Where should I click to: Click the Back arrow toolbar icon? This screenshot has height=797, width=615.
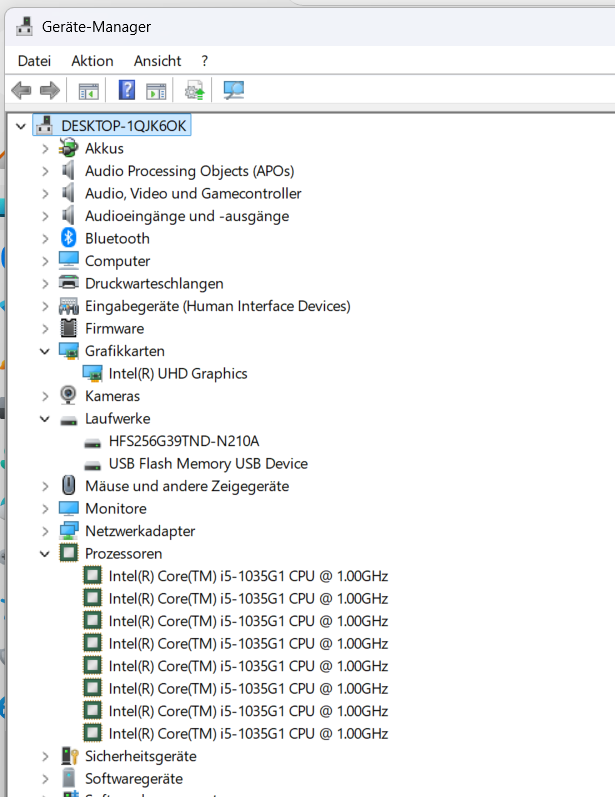(21, 91)
